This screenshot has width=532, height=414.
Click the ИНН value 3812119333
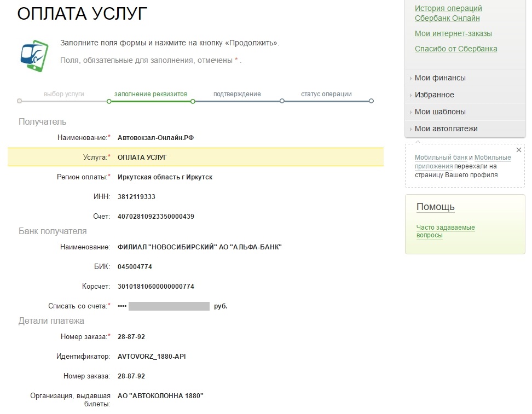pyautogui.click(x=136, y=197)
